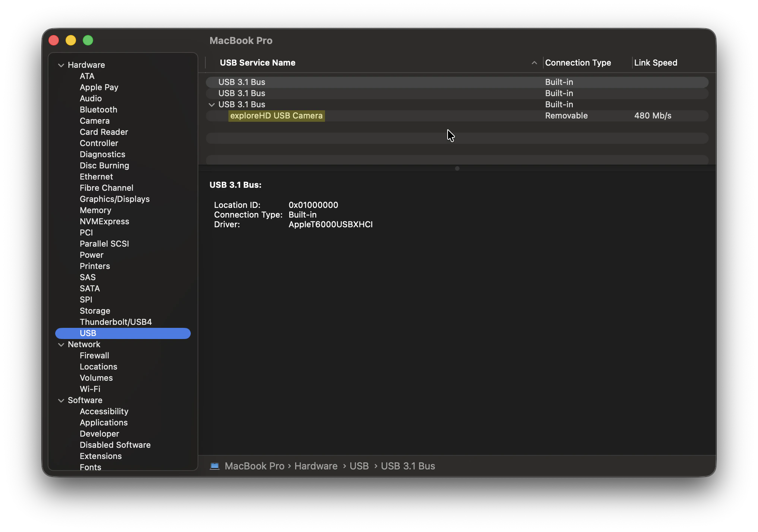758x532 pixels.
Task: Select Firewall under Network
Action: (94, 355)
